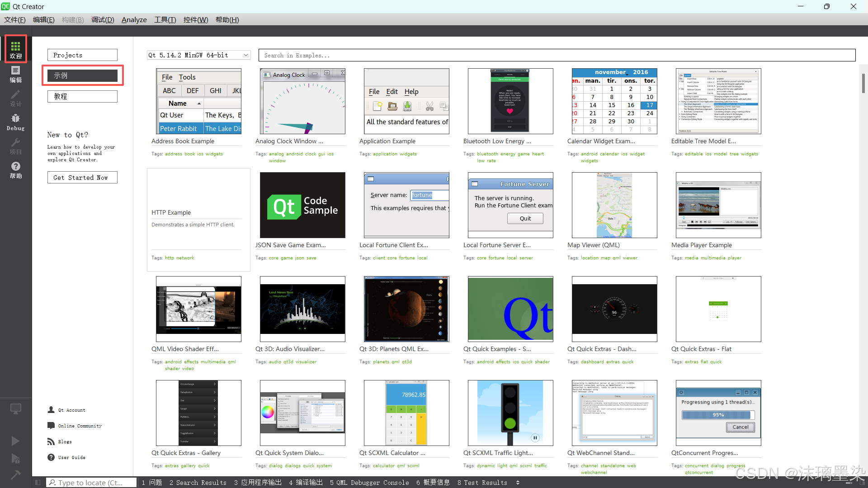Open the Analog Clock Window thumbnail
The image size is (868, 488).
[x=302, y=101]
